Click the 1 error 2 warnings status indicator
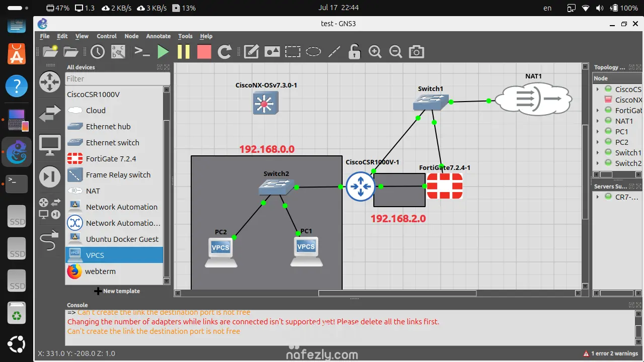644x362 pixels. (x=611, y=353)
